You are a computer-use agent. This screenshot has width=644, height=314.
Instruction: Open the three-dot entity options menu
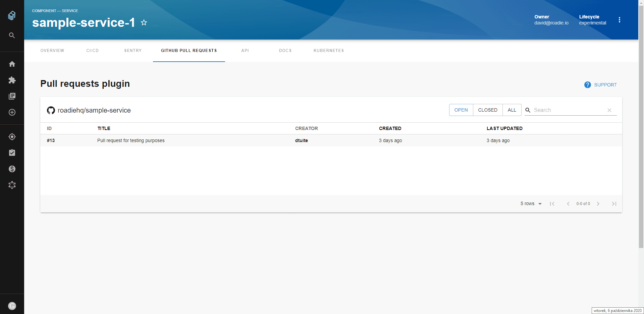tap(620, 20)
